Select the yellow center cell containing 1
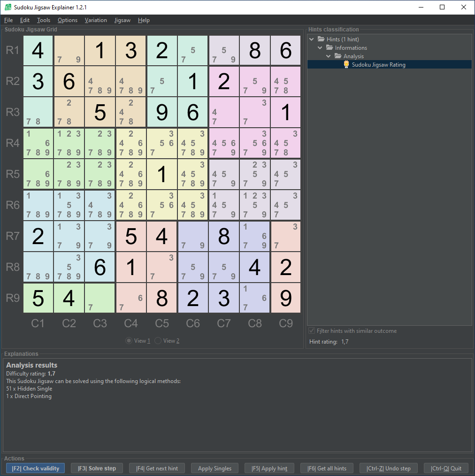The image size is (475, 476). (162, 174)
